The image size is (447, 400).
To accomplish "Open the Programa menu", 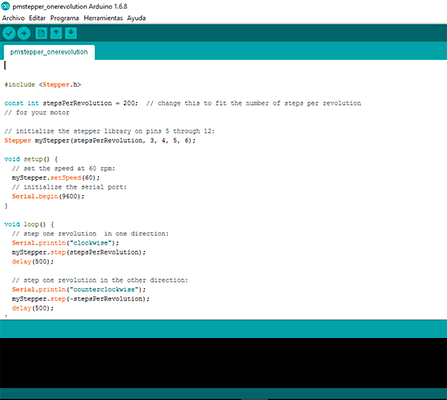I will point(65,18).
